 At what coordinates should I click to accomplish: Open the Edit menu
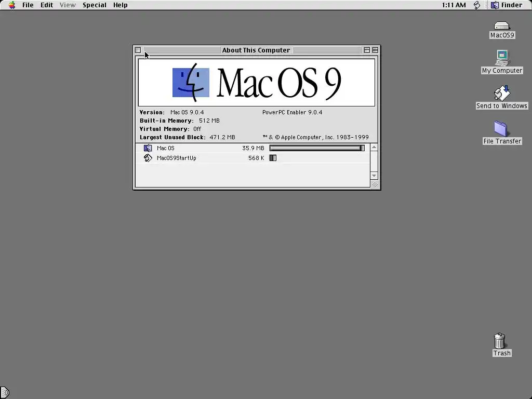[47, 5]
